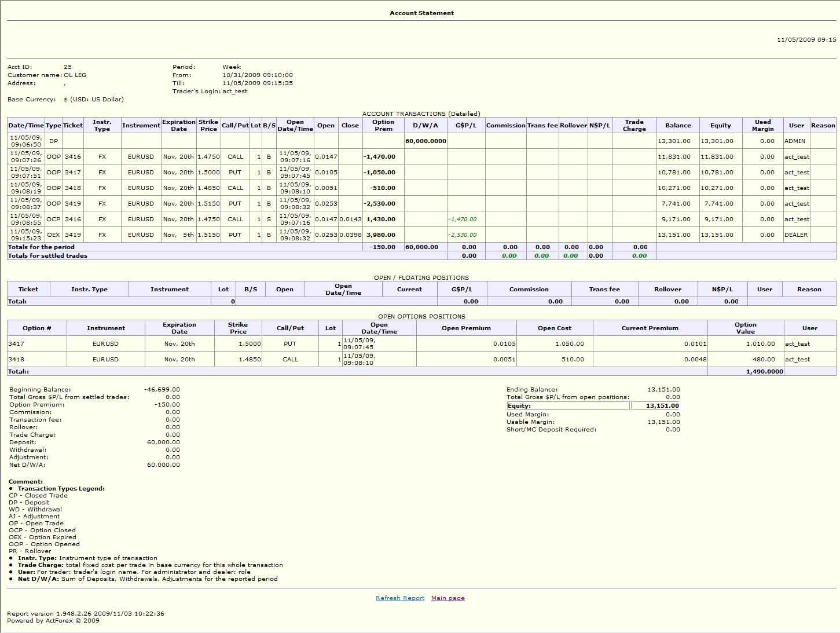The height and width of the screenshot is (633, 840).
Task: Click the Net D/W/A summary amount
Action: tap(164, 465)
